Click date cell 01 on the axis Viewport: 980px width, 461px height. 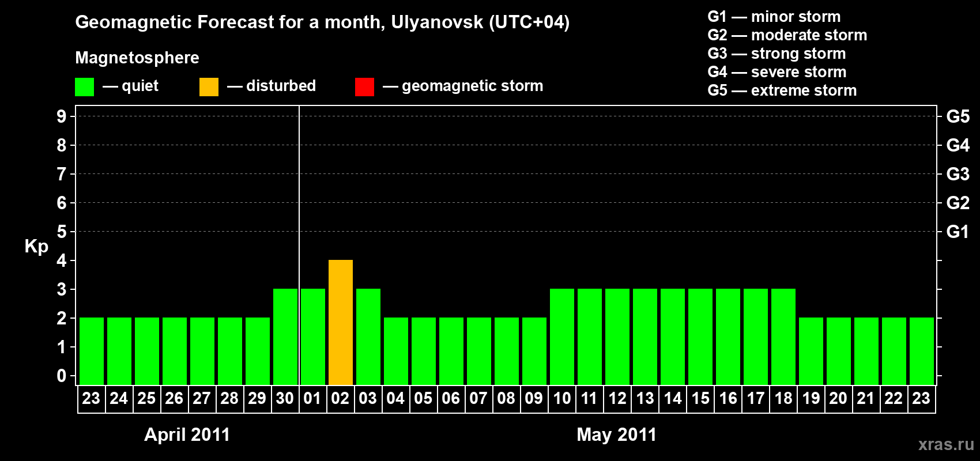pyautogui.click(x=312, y=399)
